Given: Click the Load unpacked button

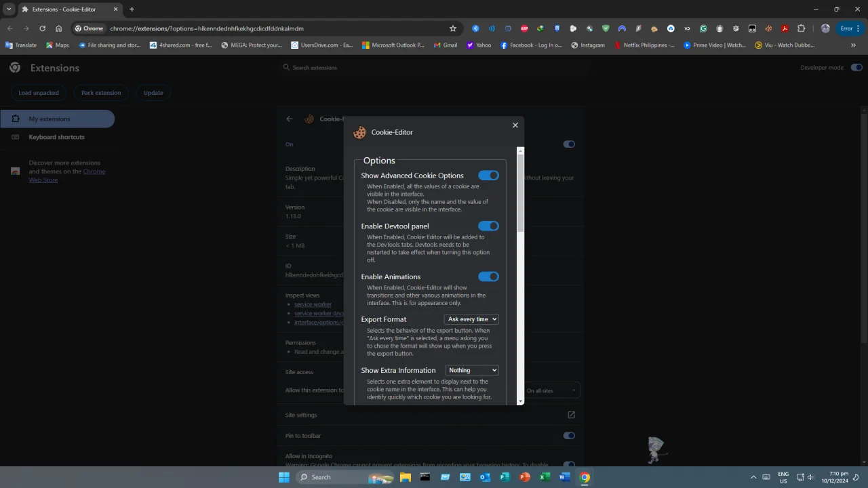Looking at the screenshot, I should [x=39, y=93].
